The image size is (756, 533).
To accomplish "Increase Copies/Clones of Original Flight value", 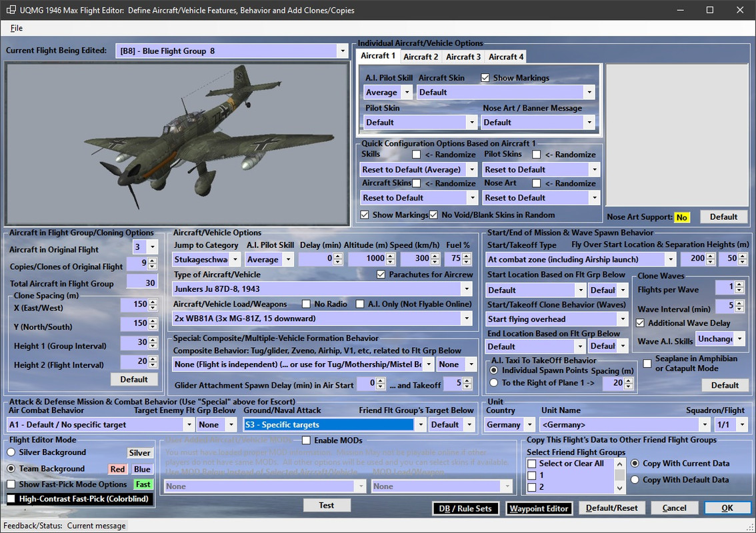I will [x=153, y=261].
